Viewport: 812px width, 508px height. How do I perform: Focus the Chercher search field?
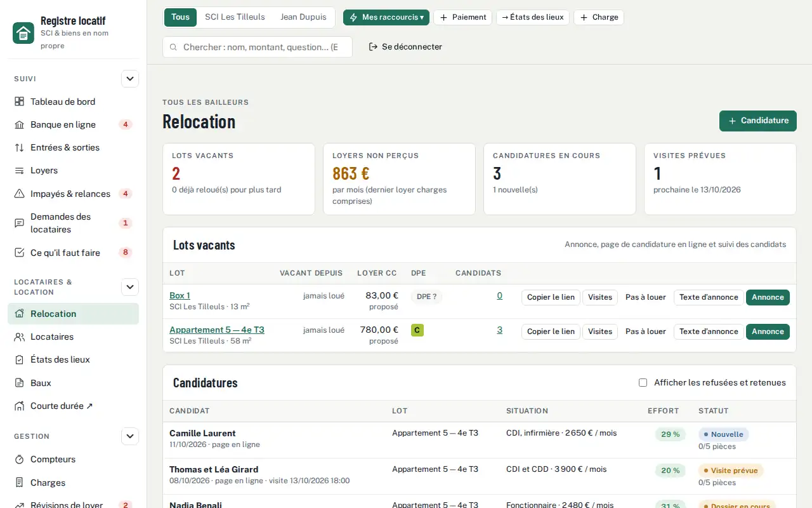(258, 47)
